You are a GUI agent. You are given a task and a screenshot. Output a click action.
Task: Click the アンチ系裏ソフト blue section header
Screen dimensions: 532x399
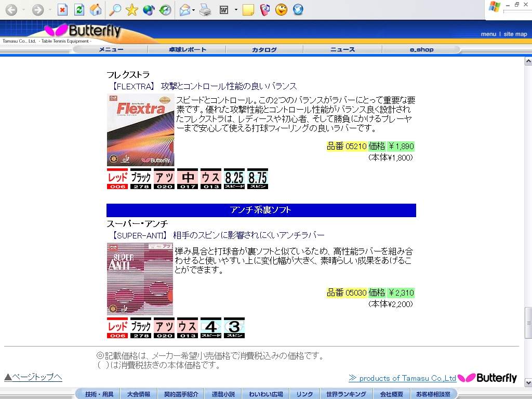[x=261, y=210]
